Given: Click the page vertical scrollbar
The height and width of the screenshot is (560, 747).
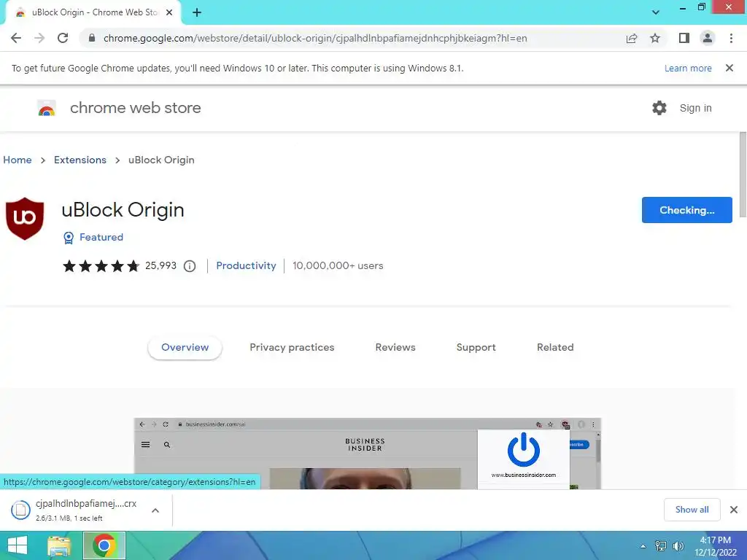Looking at the screenshot, I should 743,174.
